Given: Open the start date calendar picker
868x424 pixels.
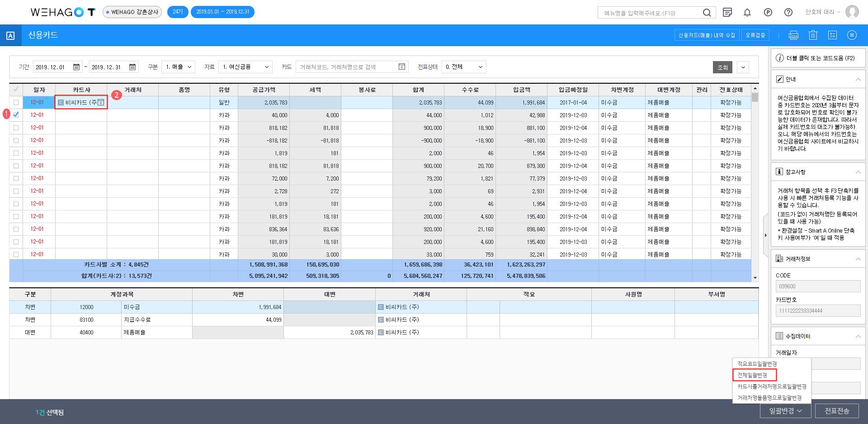Looking at the screenshot, I should pyautogui.click(x=76, y=67).
